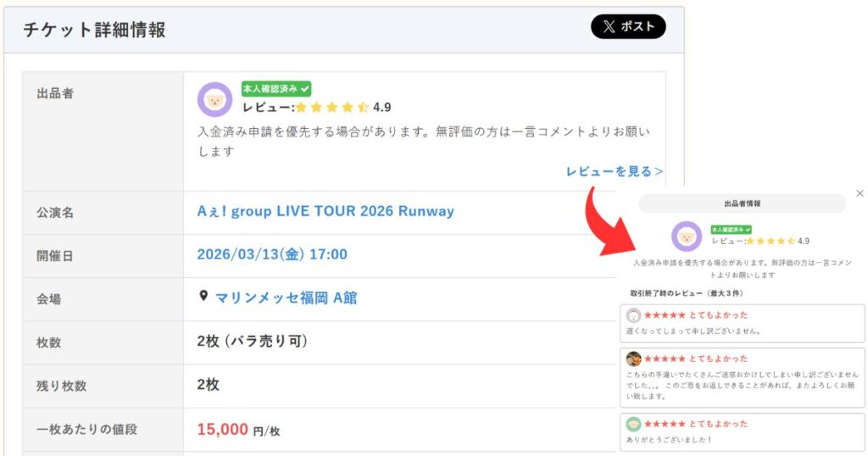
Task: Click the 取引終了時のレビュー（最大3件） heading
Action: tap(687, 293)
